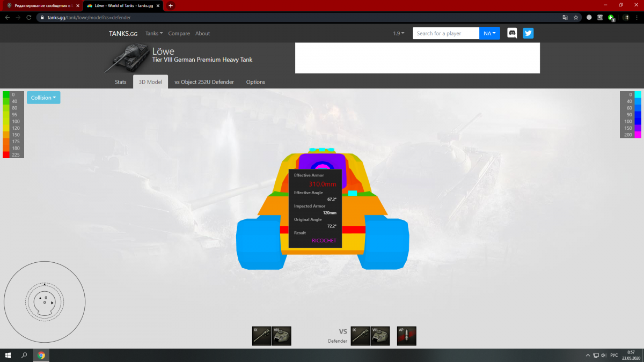The image size is (644, 362).
Task: Go back with the browser back arrow
Action: pyautogui.click(x=8, y=17)
